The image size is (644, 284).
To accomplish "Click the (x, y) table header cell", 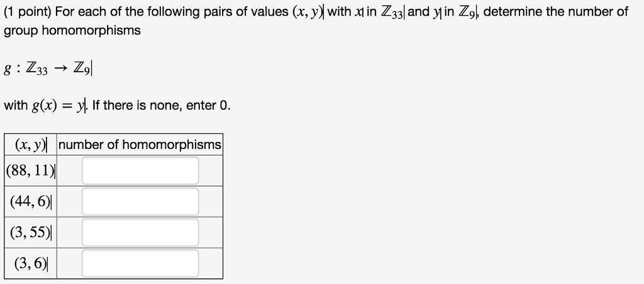I will point(30,145).
